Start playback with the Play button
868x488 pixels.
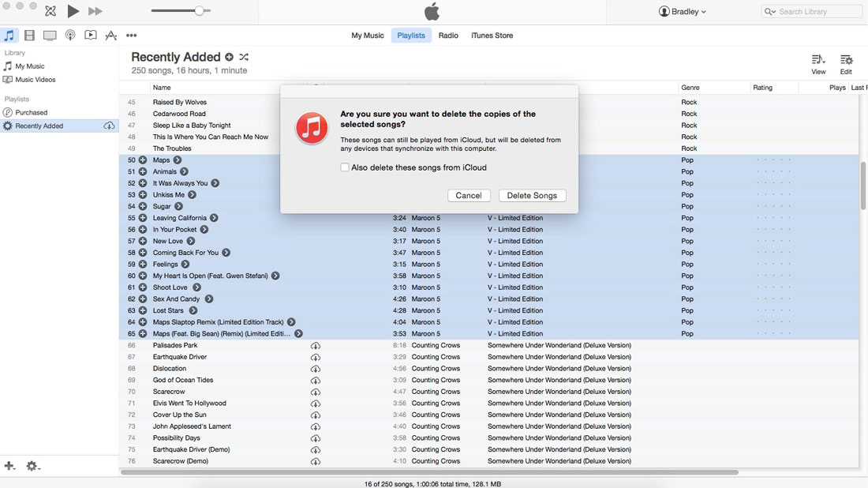click(x=73, y=11)
